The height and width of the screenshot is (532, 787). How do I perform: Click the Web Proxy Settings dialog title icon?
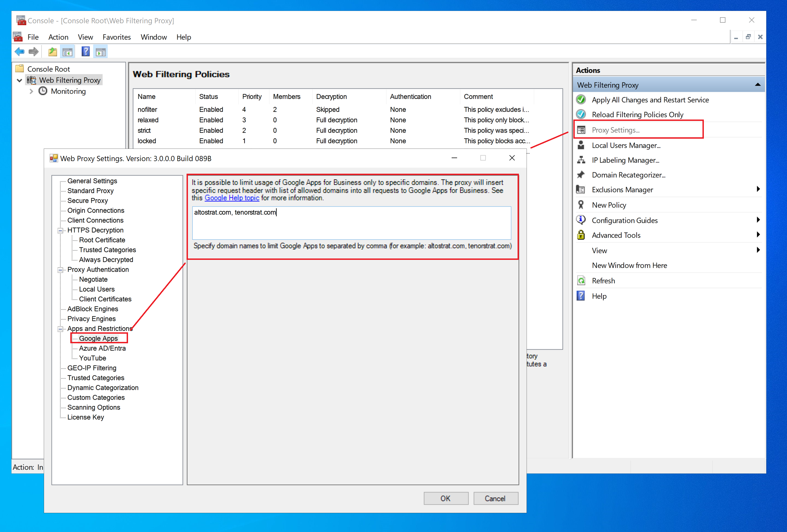[54, 158]
